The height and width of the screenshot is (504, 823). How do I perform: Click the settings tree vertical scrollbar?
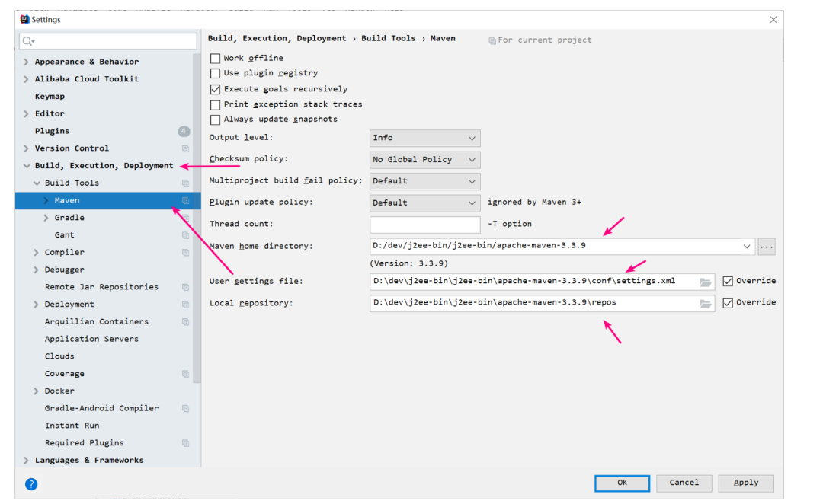point(197,218)
